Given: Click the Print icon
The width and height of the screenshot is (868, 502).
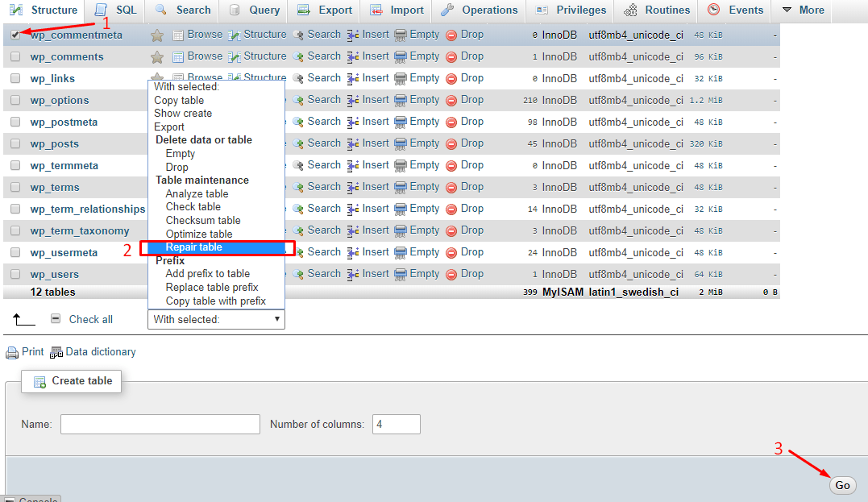Looking at the screenshot, I should (x=12, y=353).
